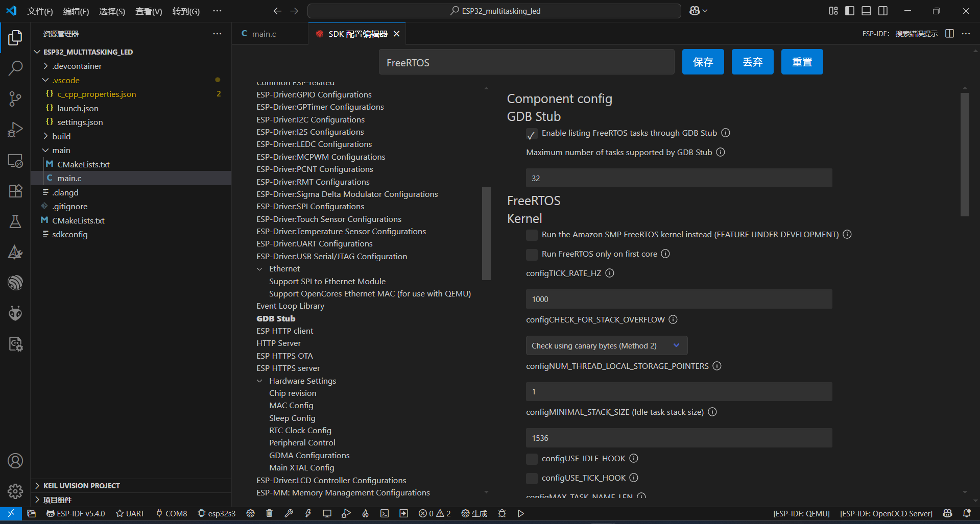The height and width of the screenshot is (524, 980).
Task: Open the Manage gear in activity bar
Action: click(15, 491)
